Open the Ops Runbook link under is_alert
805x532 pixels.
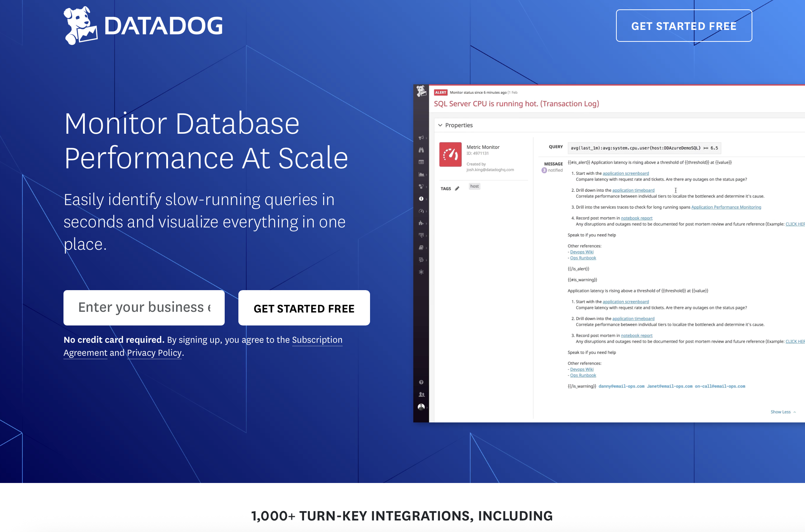tap(583, 258)
